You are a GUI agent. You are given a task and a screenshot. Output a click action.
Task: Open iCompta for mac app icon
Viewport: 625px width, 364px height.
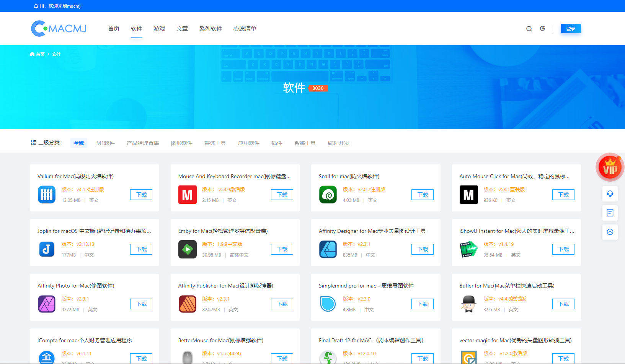click(x=47, y=357)
